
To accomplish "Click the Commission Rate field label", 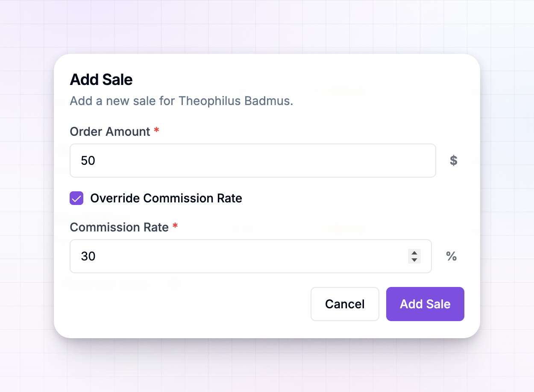I will click(x=119, y=227).
